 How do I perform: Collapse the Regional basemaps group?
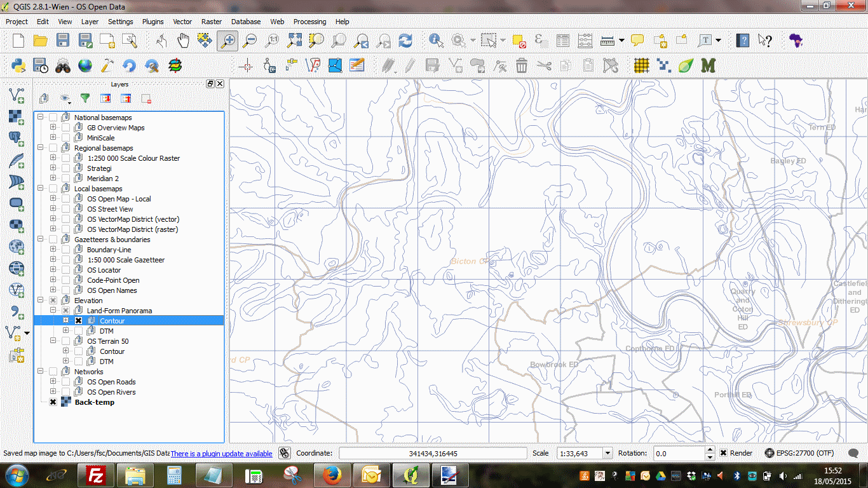pos(40,148)
